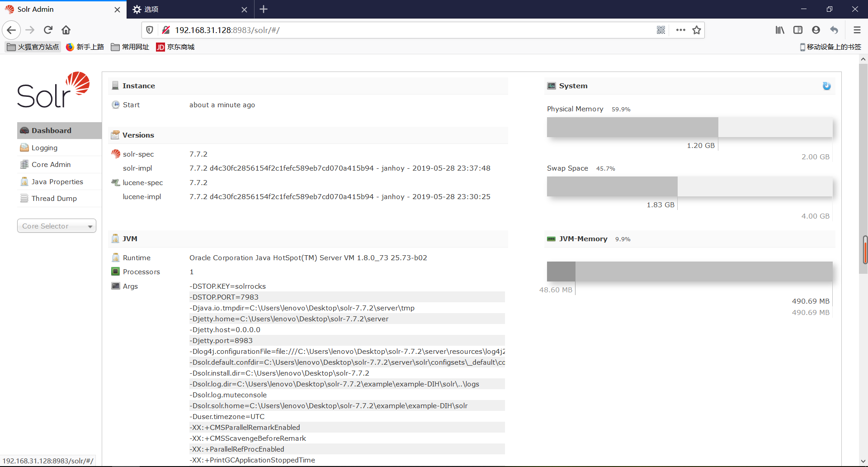Screen dimensions: 868x467
Task: Click the solr-impl version string
Action: coord(340,168)
